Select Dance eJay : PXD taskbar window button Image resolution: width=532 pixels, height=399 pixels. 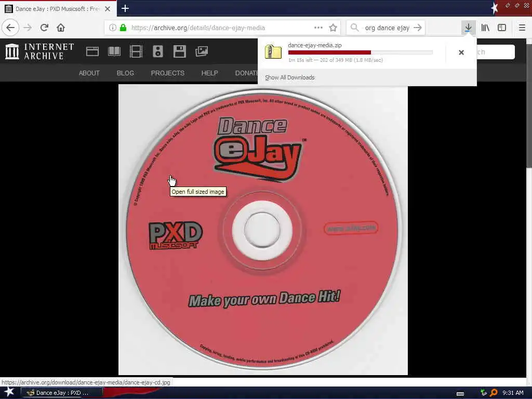click(61, 393)
